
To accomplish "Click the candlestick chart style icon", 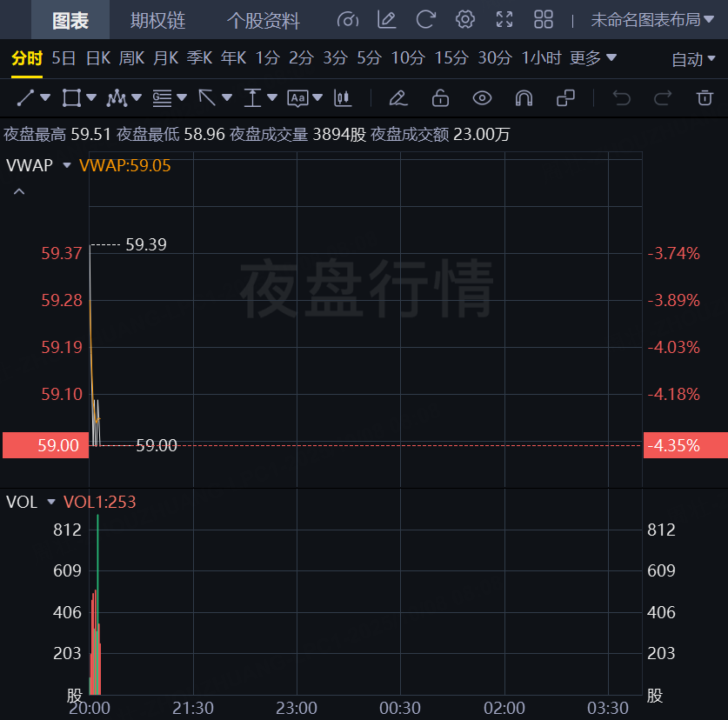I will 343,98.
